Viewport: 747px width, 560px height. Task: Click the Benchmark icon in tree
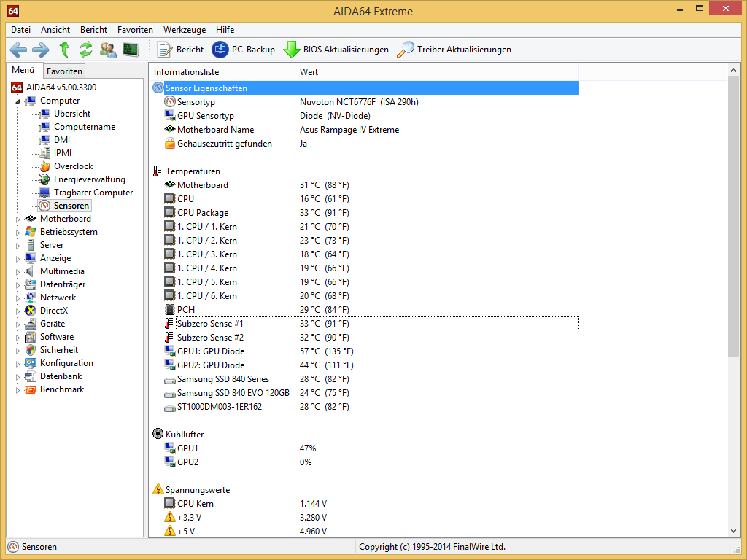pos(31,389)
